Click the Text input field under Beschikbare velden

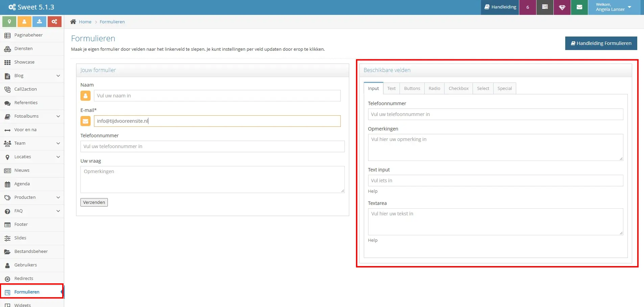(496, 181)
